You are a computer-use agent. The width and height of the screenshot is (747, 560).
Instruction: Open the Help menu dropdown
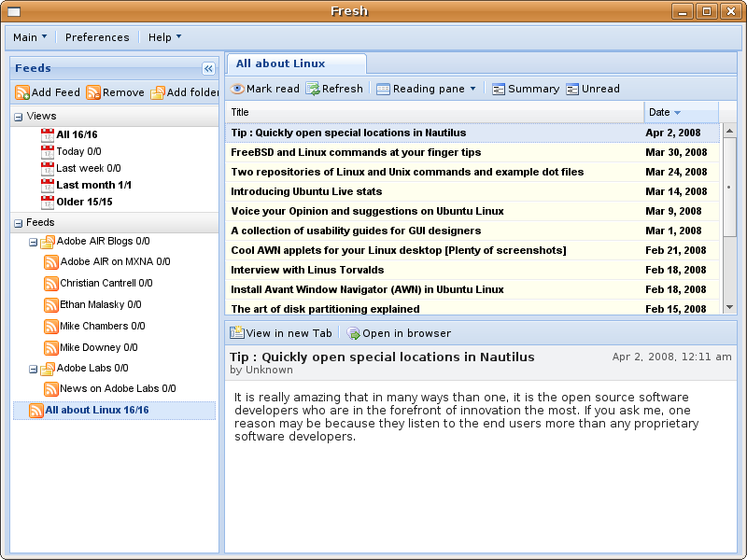click(165, 37)
